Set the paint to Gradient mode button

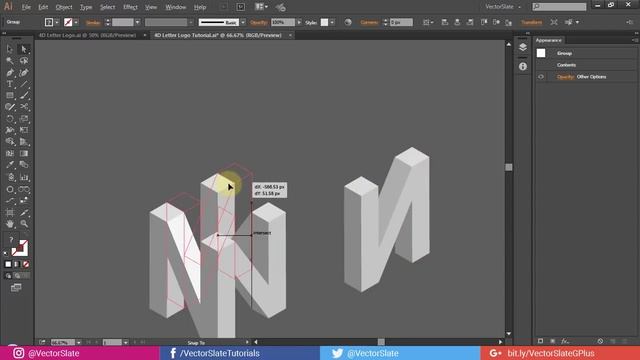(17, 264)
